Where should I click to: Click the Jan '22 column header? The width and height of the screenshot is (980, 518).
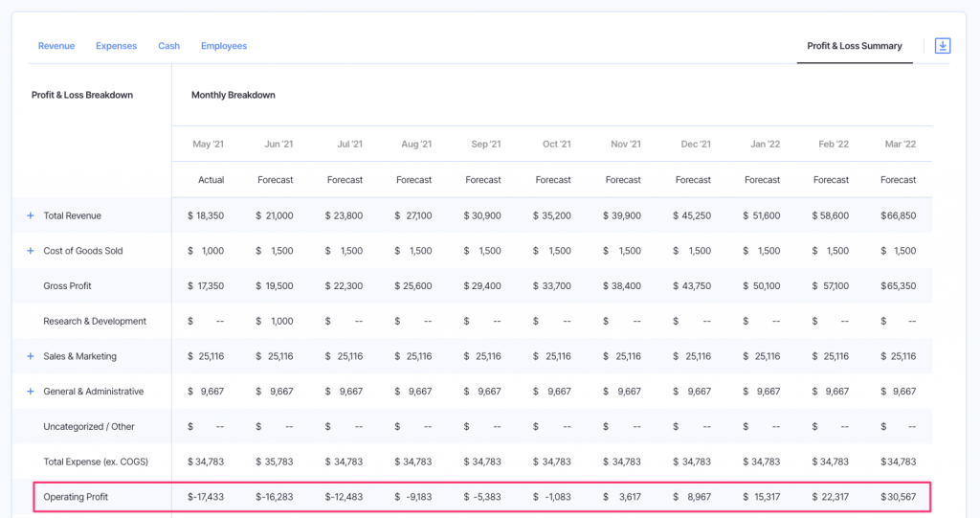pos(765,144)
